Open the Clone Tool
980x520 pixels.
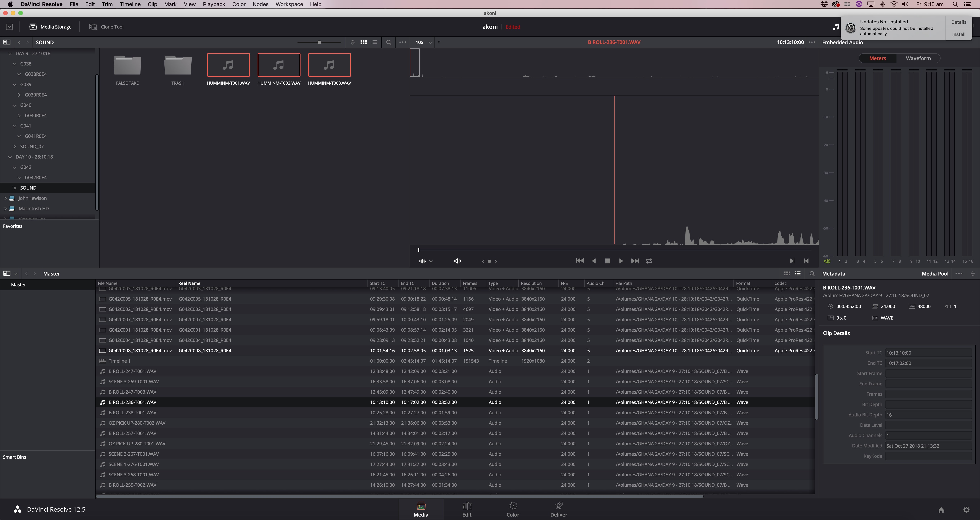106,27
